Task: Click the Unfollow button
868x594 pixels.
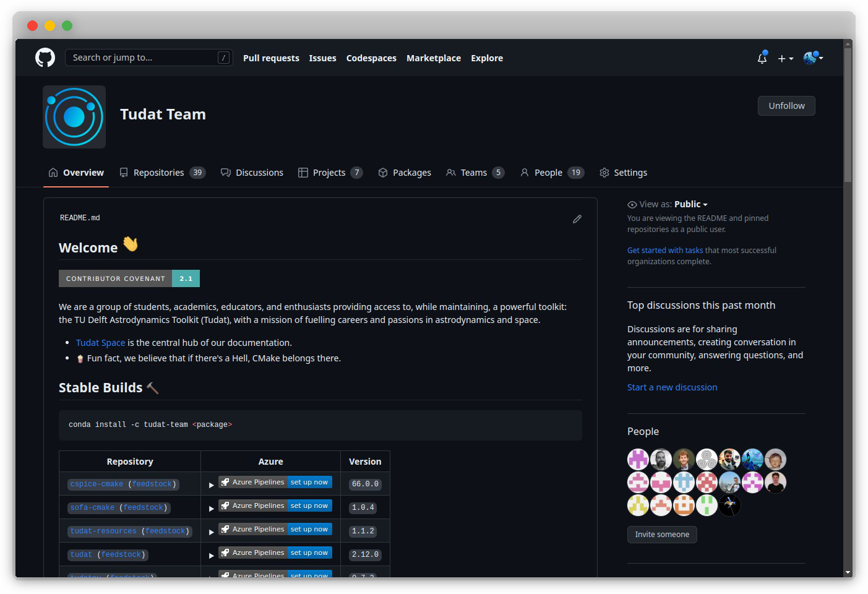Action: click(786, 106)
